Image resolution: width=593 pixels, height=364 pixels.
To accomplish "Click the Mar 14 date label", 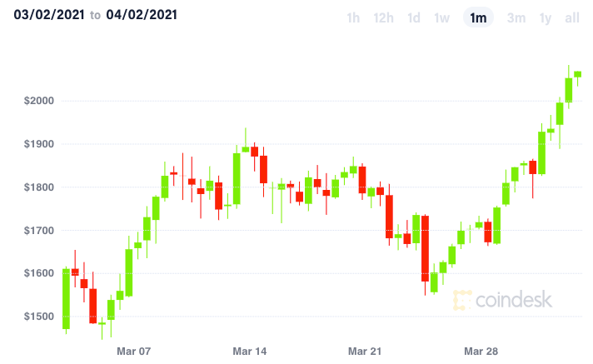I will coord(250,352).
